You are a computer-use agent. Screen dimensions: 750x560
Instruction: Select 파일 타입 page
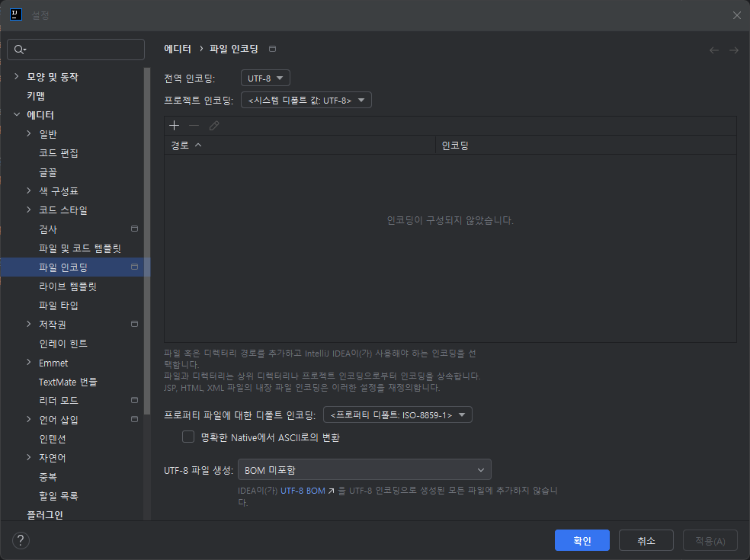pos(59,305)
